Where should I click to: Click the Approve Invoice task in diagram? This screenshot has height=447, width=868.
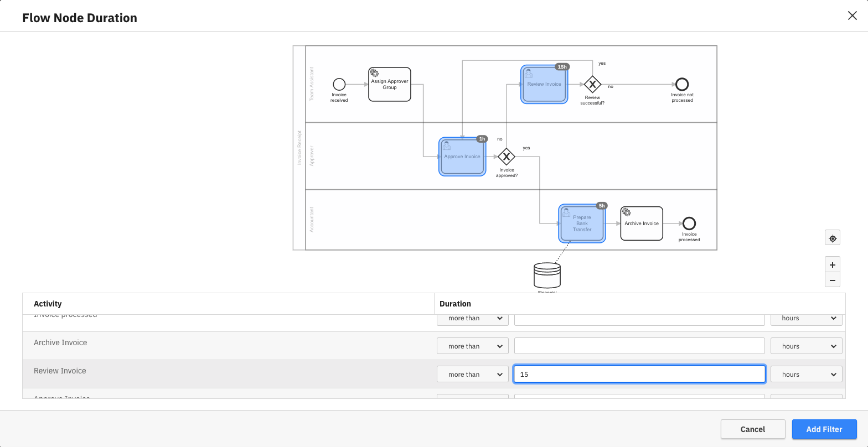coord(462,157)
